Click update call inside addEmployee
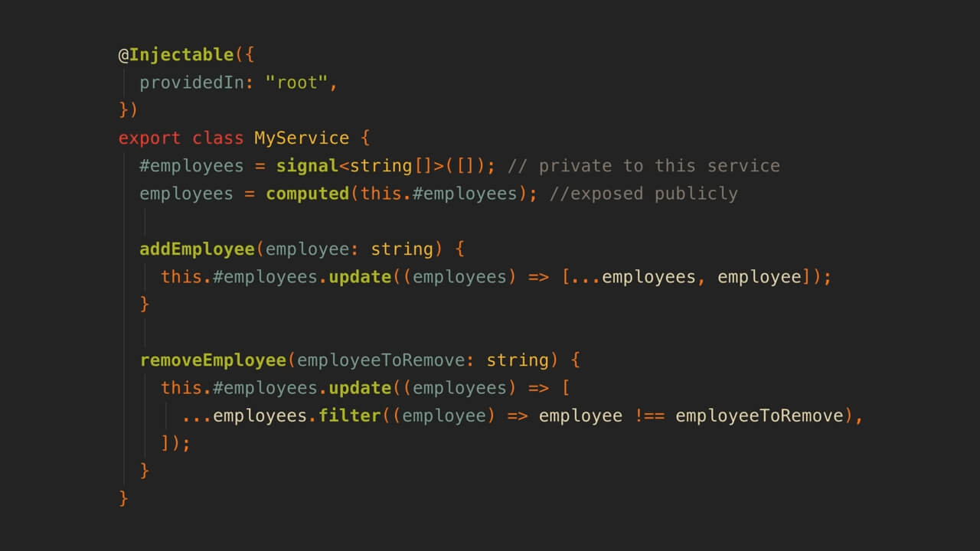The width and height of the screenshot is (980, 551). [x=360, y=277]
